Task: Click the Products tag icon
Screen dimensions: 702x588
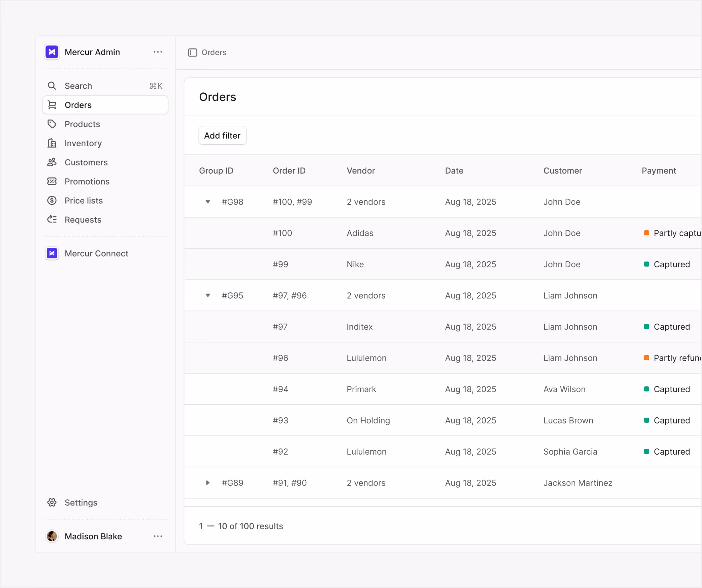Action: [52, 124]
